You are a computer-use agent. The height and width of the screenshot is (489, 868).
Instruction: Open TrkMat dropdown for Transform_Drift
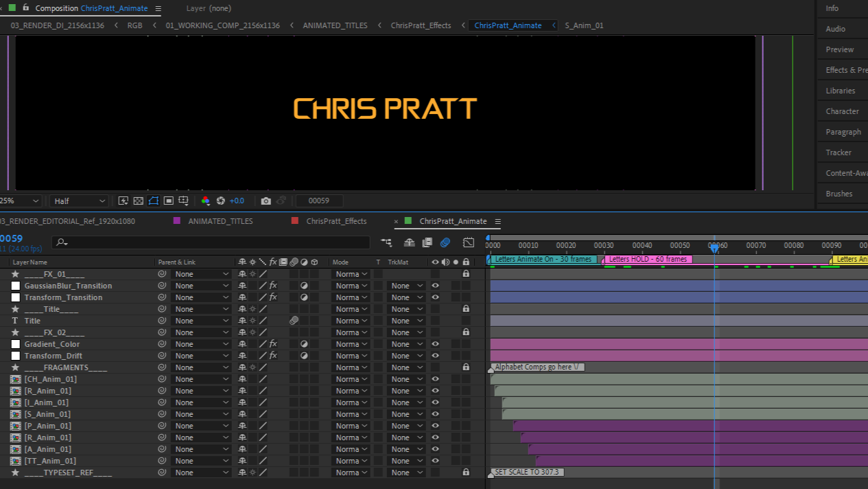(406, 356)
